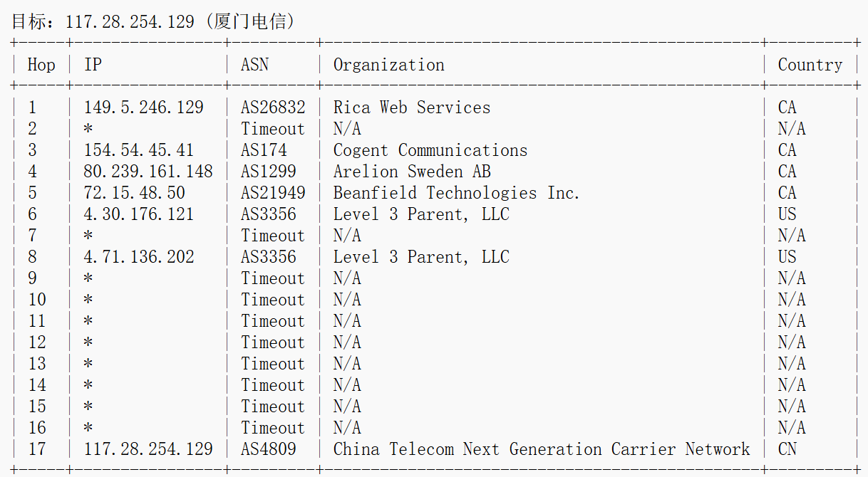The width and height of the screenshot is (868, 477).
Task: Select the Cogent Communications entry
Action: pyautogui.click(x=430, y=150)
